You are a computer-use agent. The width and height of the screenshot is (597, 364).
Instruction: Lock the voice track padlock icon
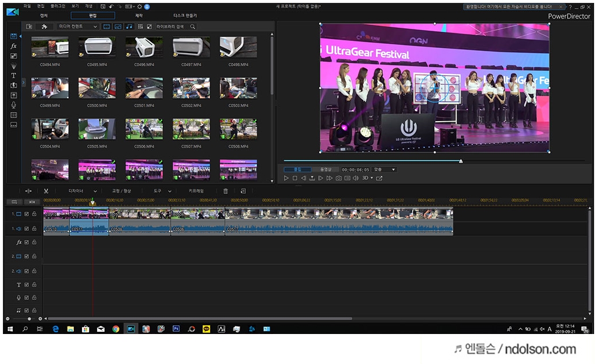34,298
